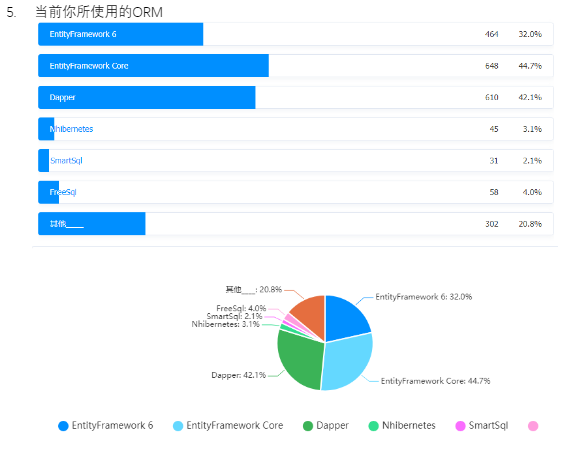Select the FreeSql bar row
The width and height of the screenshot is (575, 452).
296,192
